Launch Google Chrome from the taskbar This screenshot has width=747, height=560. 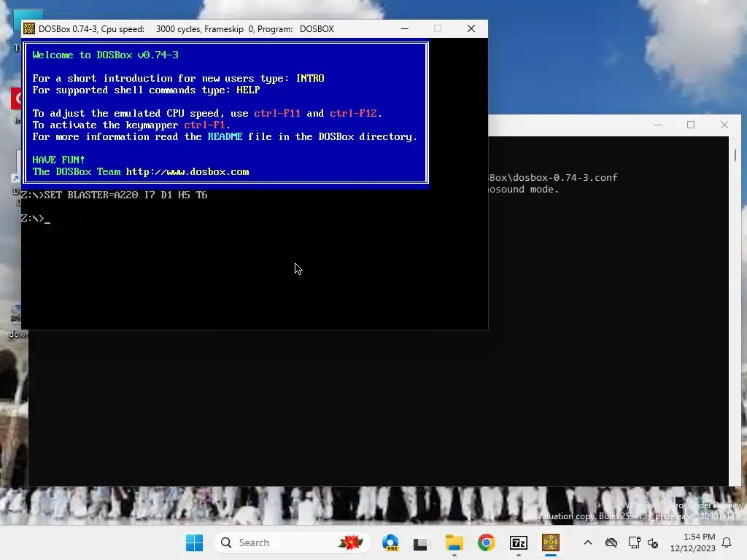click(487, 542)
